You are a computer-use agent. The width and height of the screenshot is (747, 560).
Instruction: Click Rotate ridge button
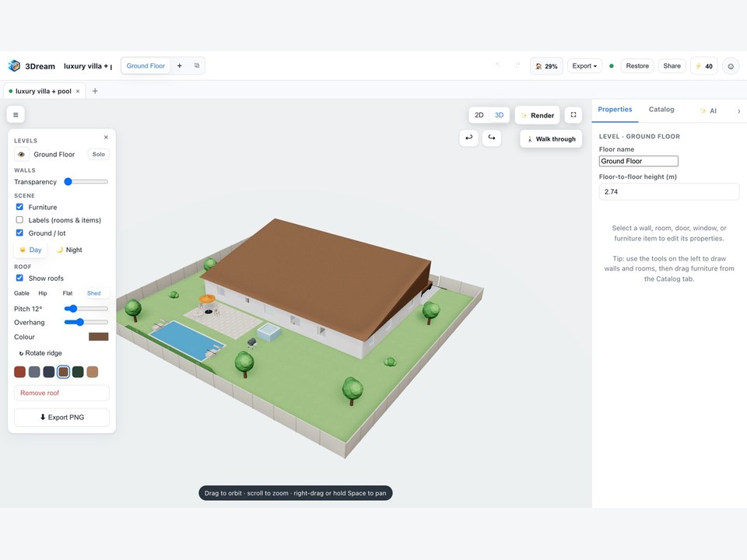tap(40, 353)
